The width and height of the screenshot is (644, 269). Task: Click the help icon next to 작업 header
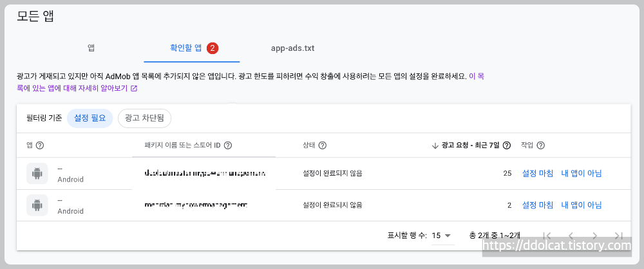click(541, 145)
